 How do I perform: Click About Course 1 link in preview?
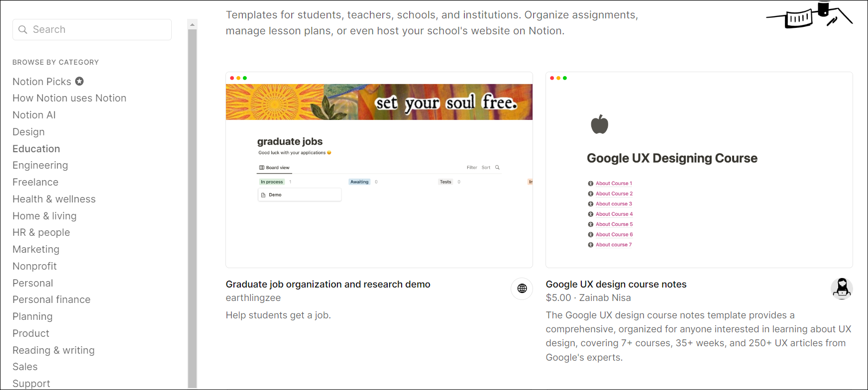pyautogui.click(x=614, y=184)
